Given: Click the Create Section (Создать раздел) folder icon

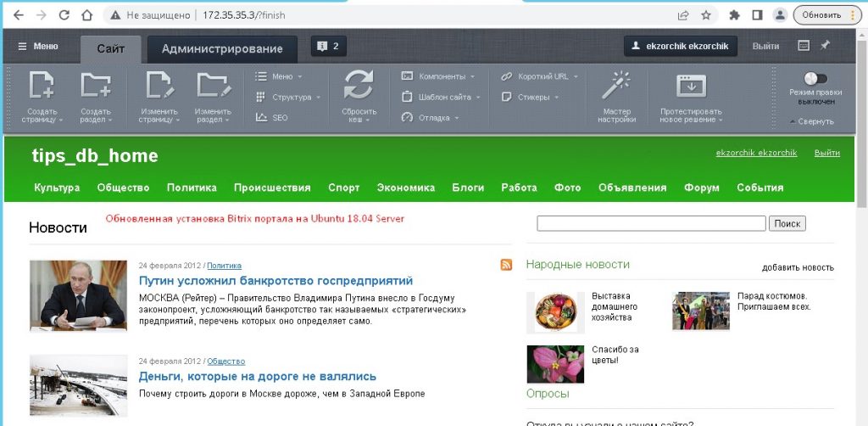Looking at the screenshot, I should pyautogui.click(x=95, y=87).
